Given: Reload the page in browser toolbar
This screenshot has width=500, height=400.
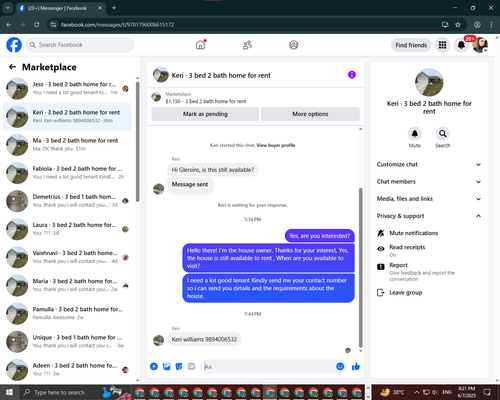Looking at the screenshot, I should [37, 25].
